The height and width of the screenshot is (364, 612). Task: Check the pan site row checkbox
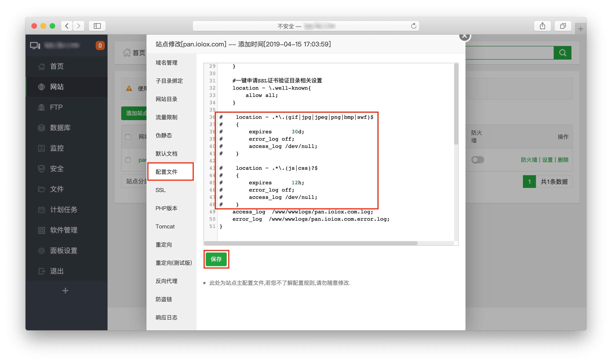(128, 160)
